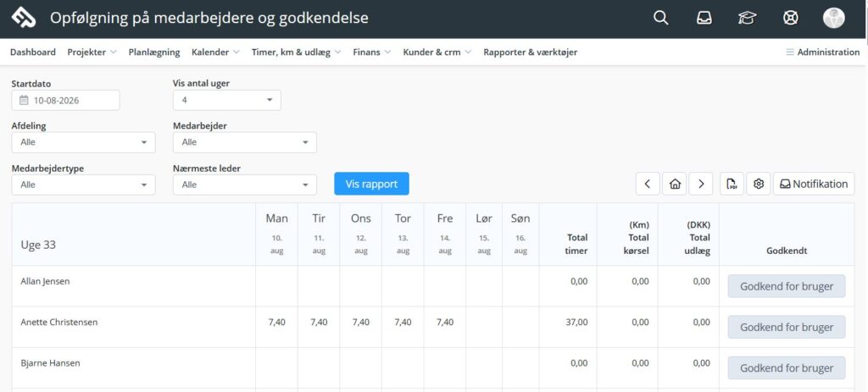
Task: Open the Afdeling dropdown
Action: (x=84, y=142)
